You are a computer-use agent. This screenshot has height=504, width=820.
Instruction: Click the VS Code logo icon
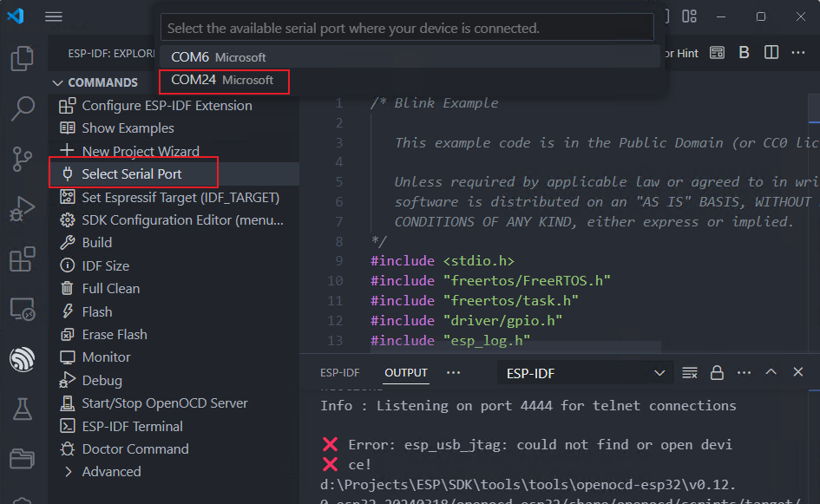tap(16, 16)
